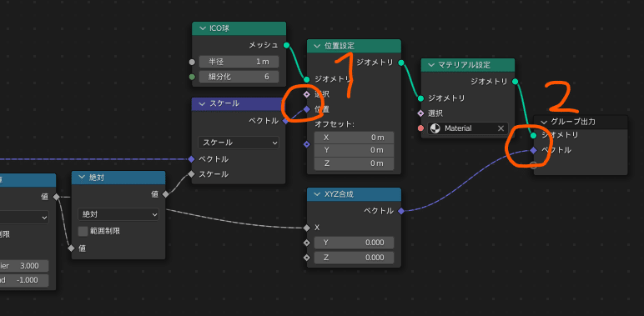The height and width of the screenshot is (316, 644).
Task: Collapse the 位置設定 node
Action: tap(317, 46)
